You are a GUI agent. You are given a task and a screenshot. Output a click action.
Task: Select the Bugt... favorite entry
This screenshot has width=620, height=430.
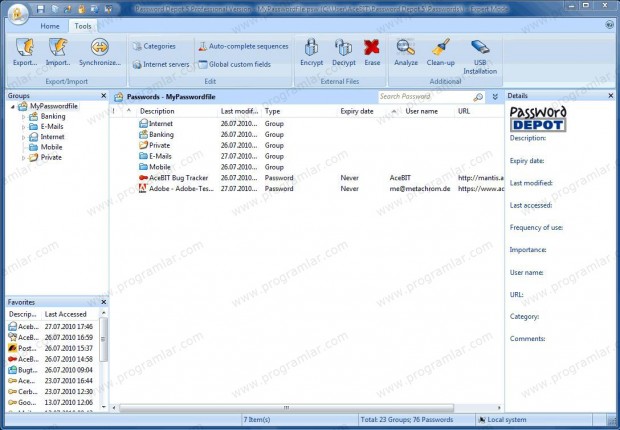point(51,370)
